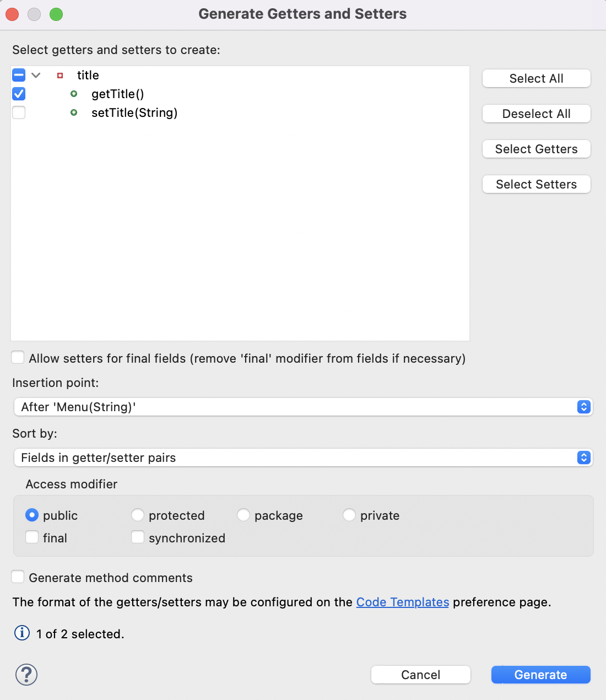Click the help question mark icon
The height and width of the screenshot is (700, 606).
tap(26, 674)
